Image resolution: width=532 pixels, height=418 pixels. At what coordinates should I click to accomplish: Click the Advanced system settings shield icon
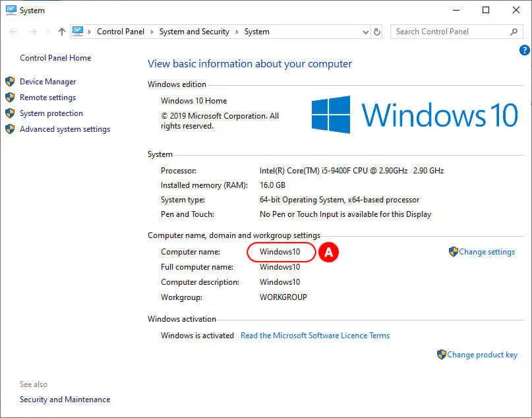pos(10,129)
